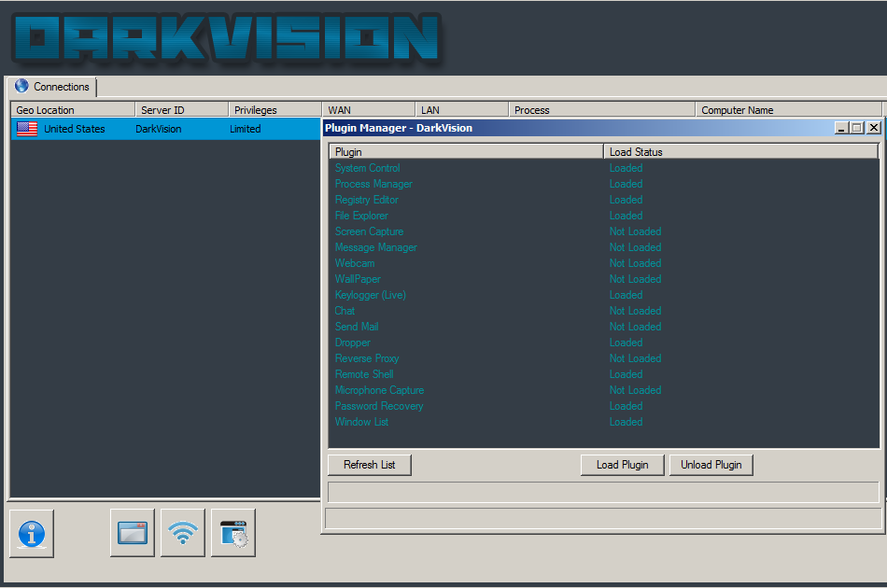Click the blue info icon button

pyautogui.click(x=32, y=533)
